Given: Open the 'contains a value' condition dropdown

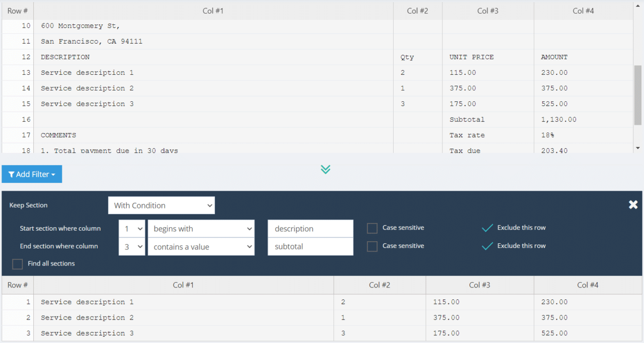Looking at the screenshot, I should coord(201,247).
